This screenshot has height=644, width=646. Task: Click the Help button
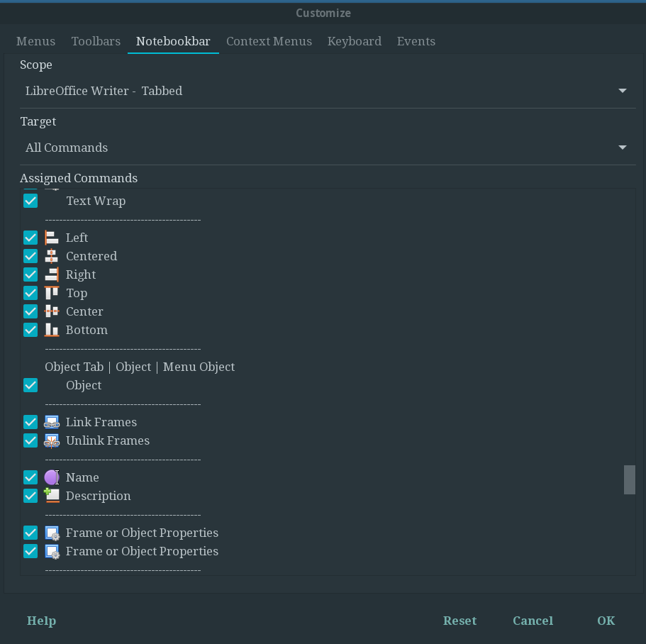coord(42,621)
